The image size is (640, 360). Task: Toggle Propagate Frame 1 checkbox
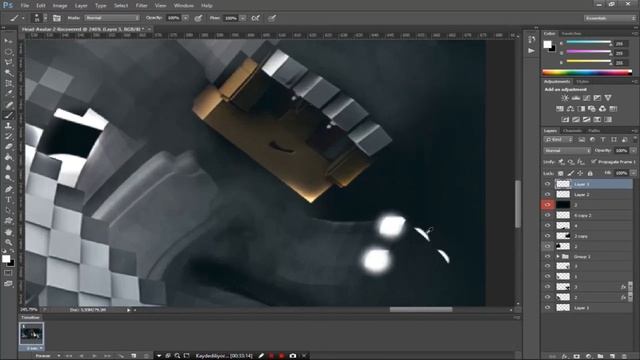pos(593,162)
